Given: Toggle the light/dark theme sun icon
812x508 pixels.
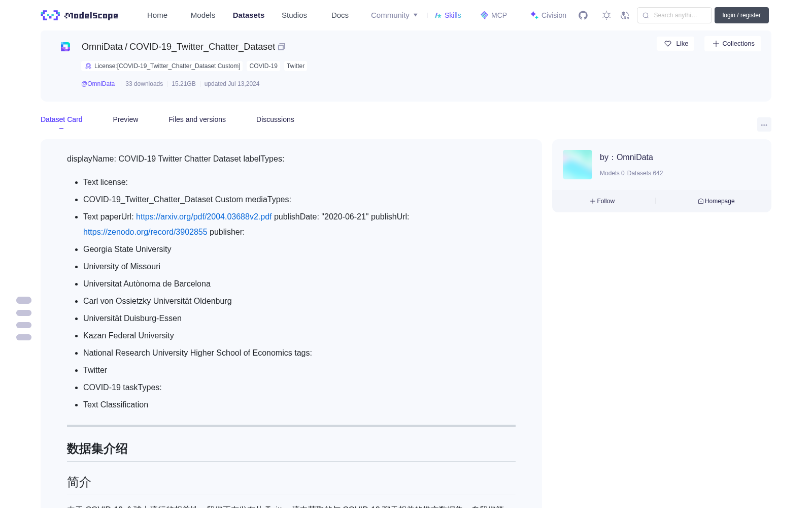Looking at the screenshot, I should [606, 15].
